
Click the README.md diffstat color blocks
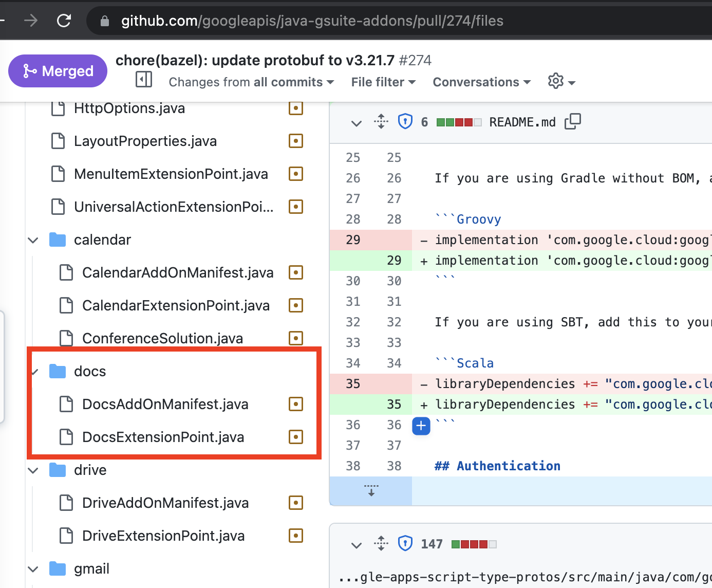click(x=459, y=122)
